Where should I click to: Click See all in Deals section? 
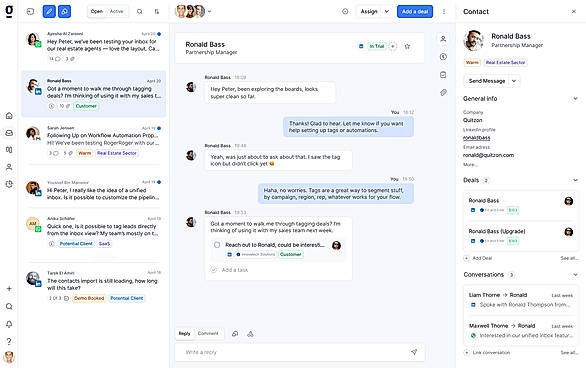[570, 258]
